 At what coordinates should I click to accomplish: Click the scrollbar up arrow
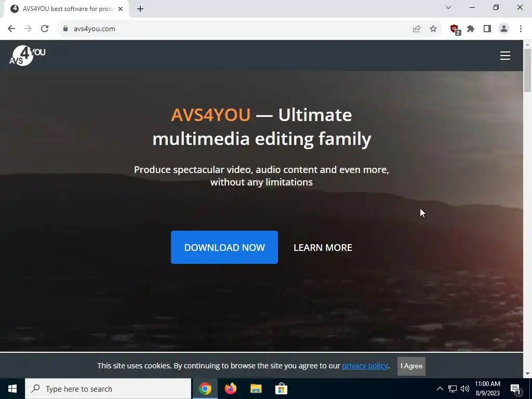pyautogui.click(x=527, y=44)
